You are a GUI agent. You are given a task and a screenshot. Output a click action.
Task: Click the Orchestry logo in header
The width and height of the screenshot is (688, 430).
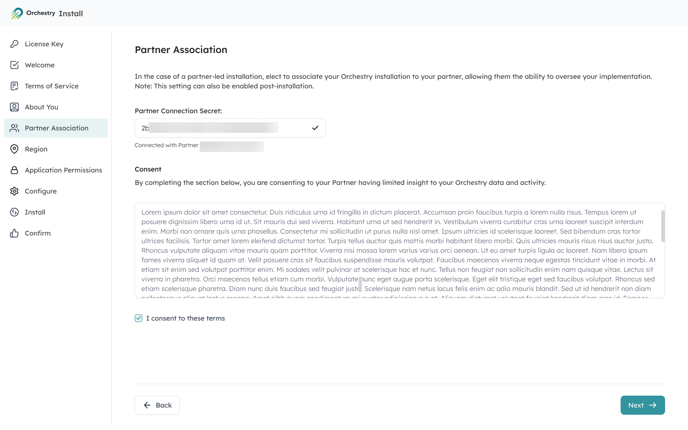[x=17, y=14]
